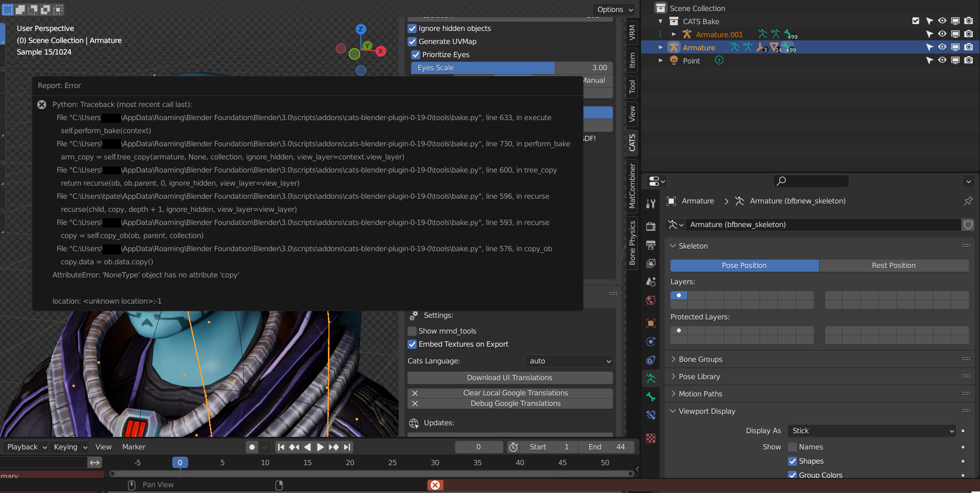Click the green Y axis gizmo ball
The image size is (980, 493).
(367, 46)
